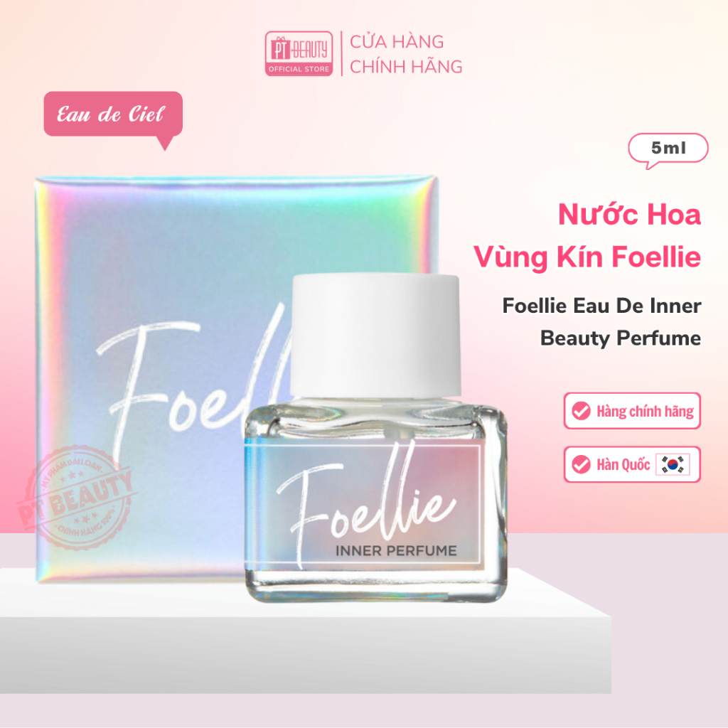728x728 pixels.
Task: Click the South Korea flag icon
Action: [672, 464]
